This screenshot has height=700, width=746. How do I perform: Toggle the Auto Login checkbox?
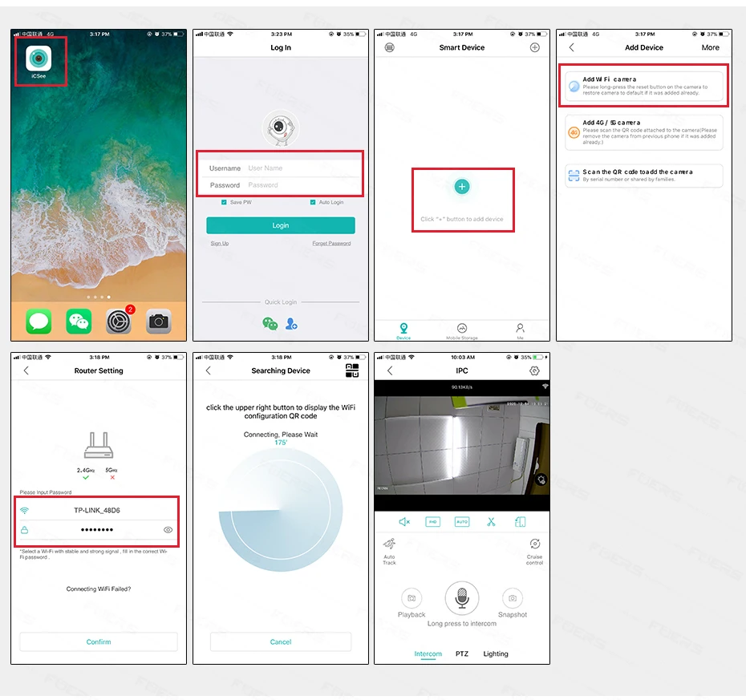click(313, 202)
